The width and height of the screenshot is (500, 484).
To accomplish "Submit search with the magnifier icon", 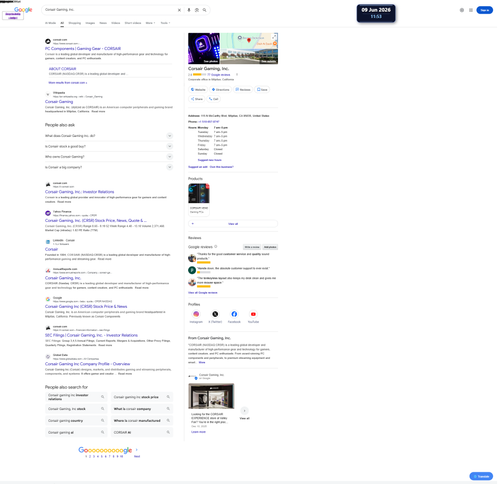I will click(204, 10).
